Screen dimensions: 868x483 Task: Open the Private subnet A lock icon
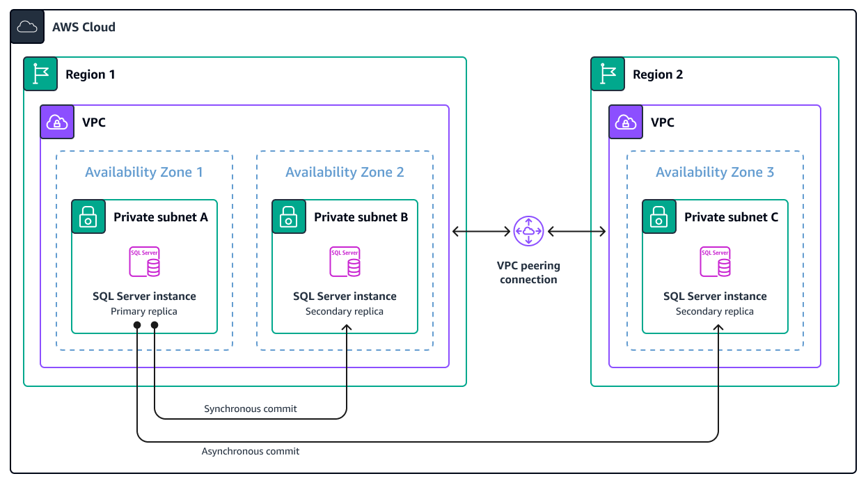88,216
